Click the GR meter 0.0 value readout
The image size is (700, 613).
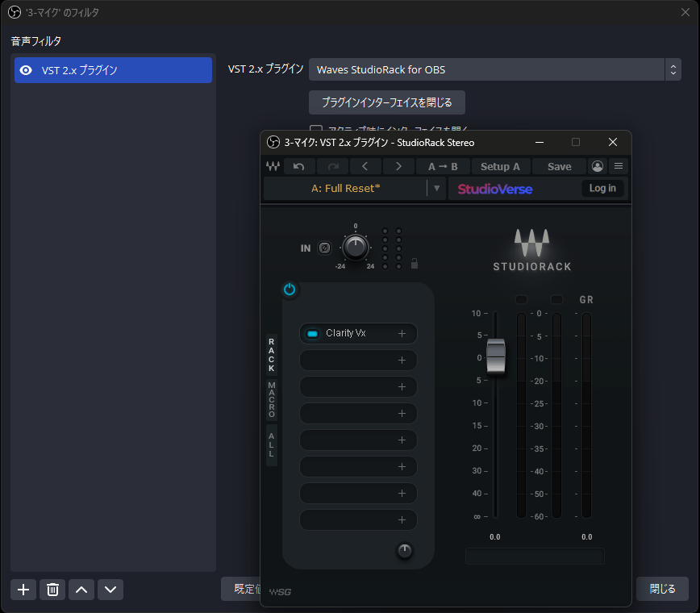click(586, 537)
